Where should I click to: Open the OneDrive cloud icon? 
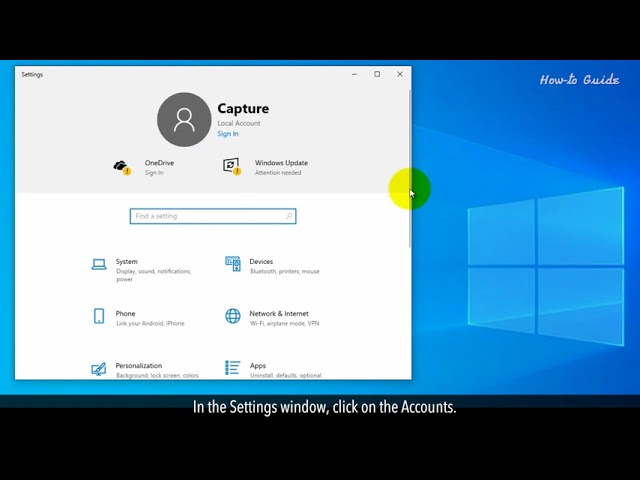(x=122, y=167)
